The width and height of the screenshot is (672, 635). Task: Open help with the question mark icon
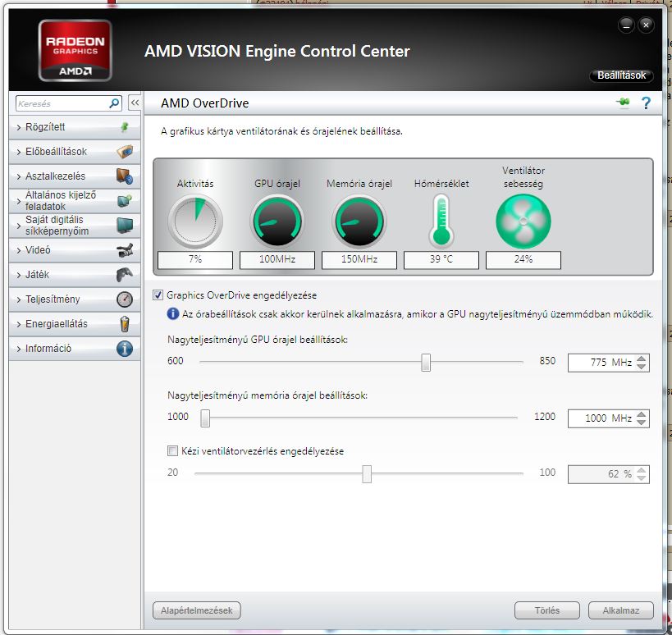(646, 103)
